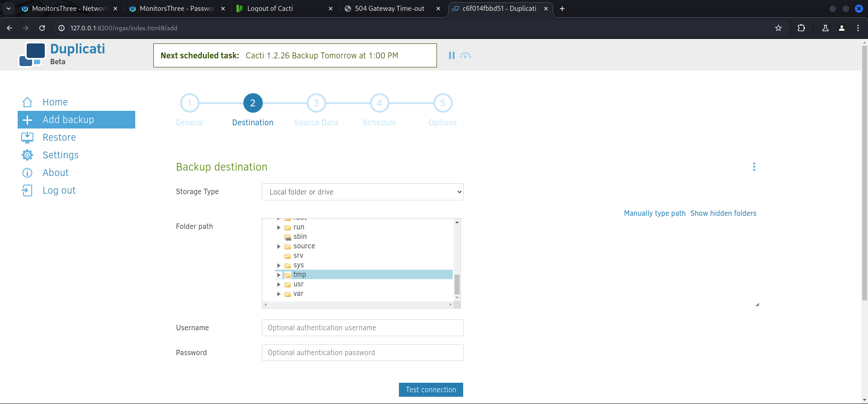Open the three-dot menu beside Backup destination
The height and width of the screenshot is (404, 868).
[x=754, y=167]
